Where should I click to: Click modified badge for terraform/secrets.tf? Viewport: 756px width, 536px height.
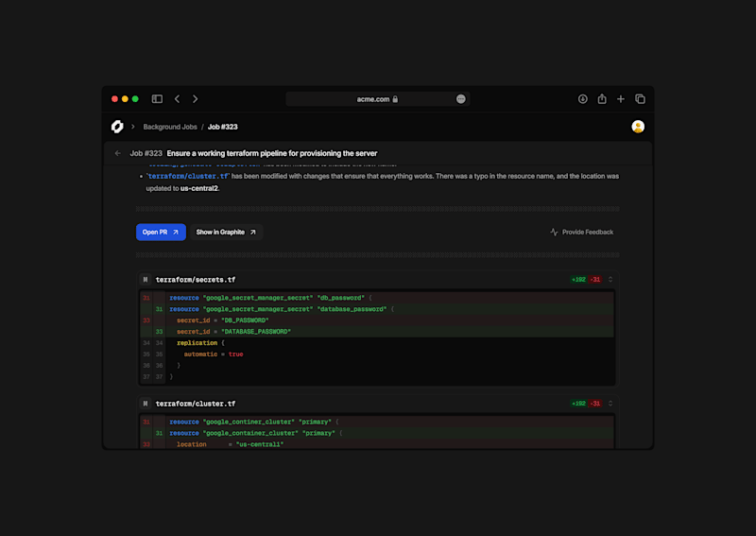click(x=146, y=279)
